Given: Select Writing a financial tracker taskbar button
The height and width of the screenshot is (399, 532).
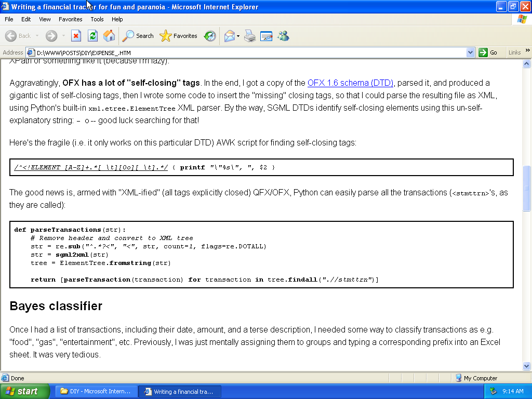Looking at the screenshot, I should [x=180, y=391].
